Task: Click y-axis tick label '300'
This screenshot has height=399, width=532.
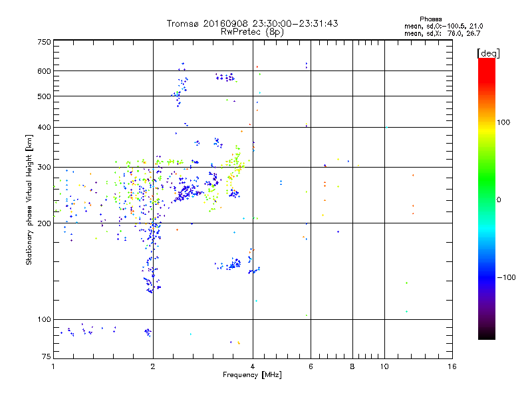Action: (x=44, y=168)
